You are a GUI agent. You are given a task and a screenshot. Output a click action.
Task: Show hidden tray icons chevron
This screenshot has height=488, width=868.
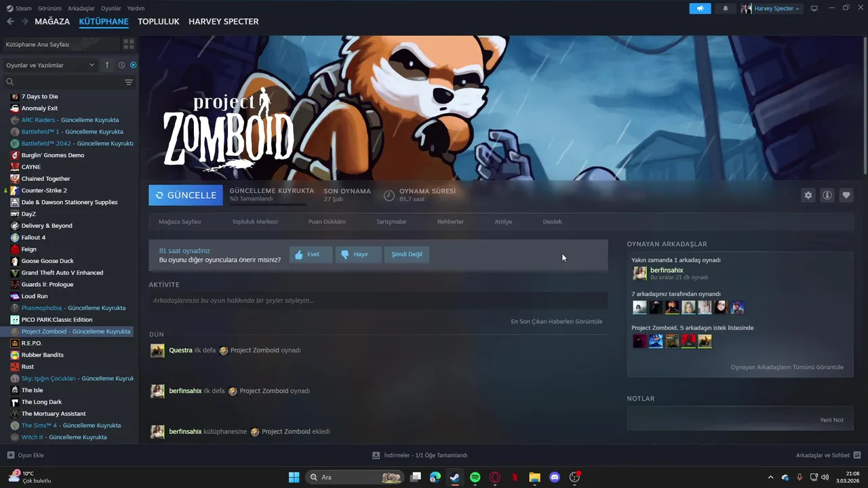coord(770,477)
